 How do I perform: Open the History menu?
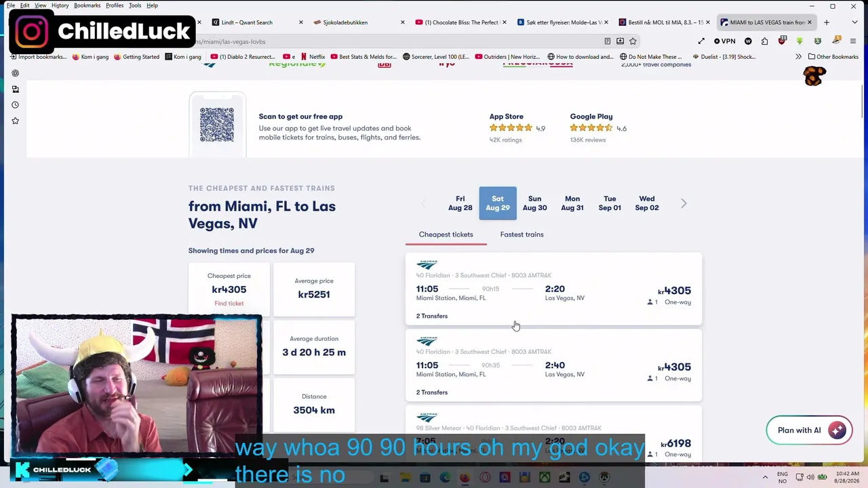coord(60,5)
